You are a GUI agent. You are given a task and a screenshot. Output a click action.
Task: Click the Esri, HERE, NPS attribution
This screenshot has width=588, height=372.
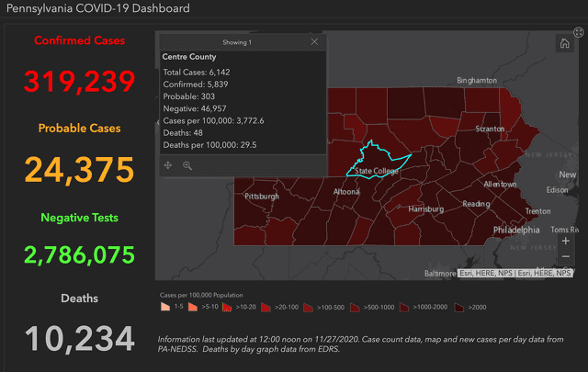coord(515,273)
